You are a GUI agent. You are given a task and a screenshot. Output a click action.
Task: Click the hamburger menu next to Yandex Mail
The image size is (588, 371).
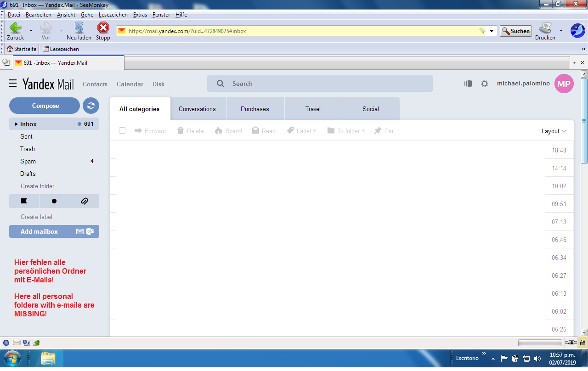[13, 84]
